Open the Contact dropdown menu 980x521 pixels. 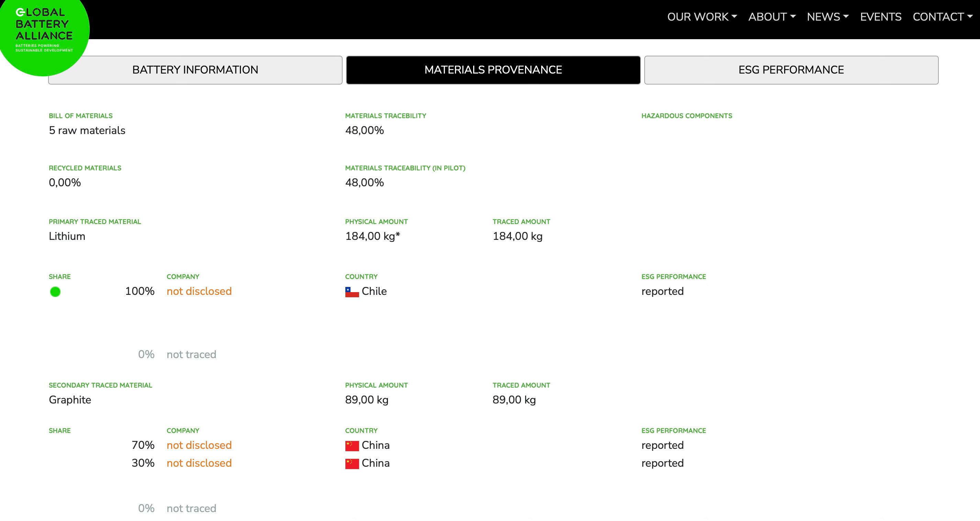[x=942, y=17]
